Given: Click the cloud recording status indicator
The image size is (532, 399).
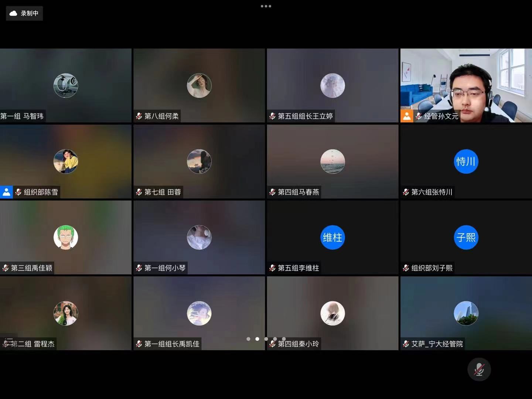Looking at the screenshot, I should pyautogui.click(x=24, y=13).
